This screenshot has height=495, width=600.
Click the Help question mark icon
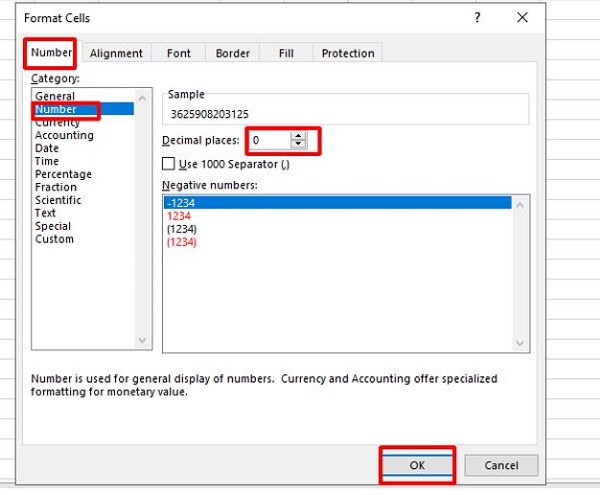pos(477,18)
